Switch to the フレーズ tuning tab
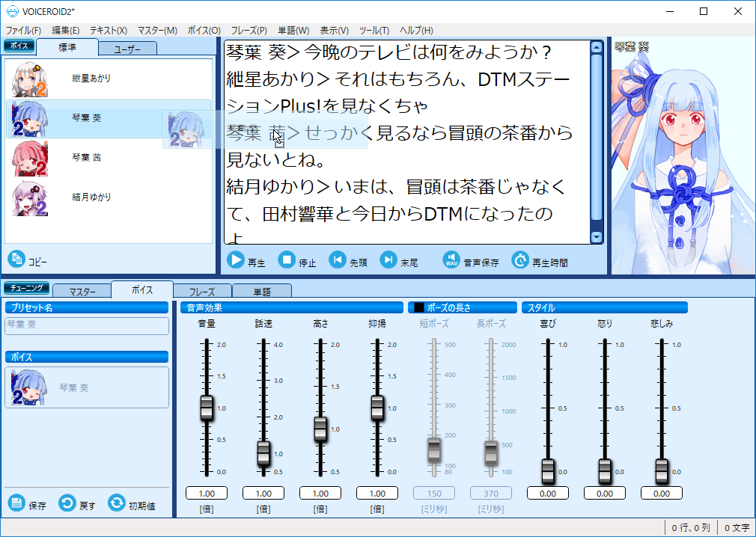 click(x=203, y=292)
